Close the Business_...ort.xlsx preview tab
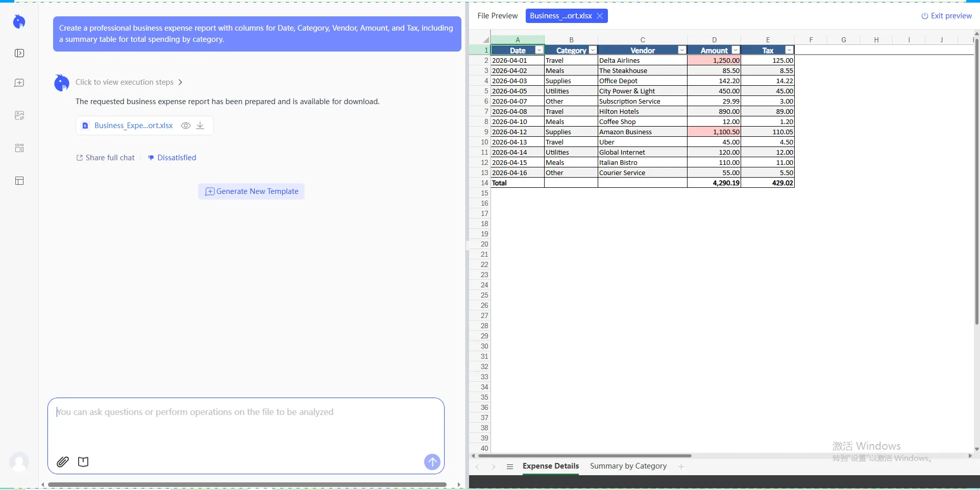980x490 pixels. click(x=600, y=16)
